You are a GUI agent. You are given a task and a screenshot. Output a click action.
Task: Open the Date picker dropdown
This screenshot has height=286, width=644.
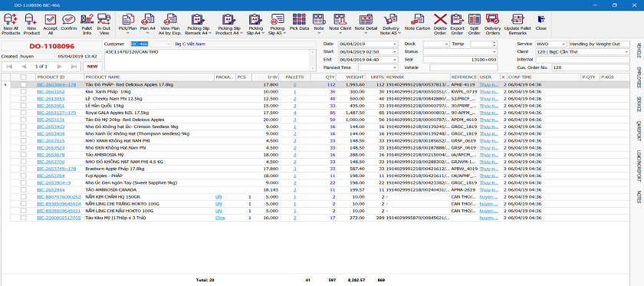395,44
